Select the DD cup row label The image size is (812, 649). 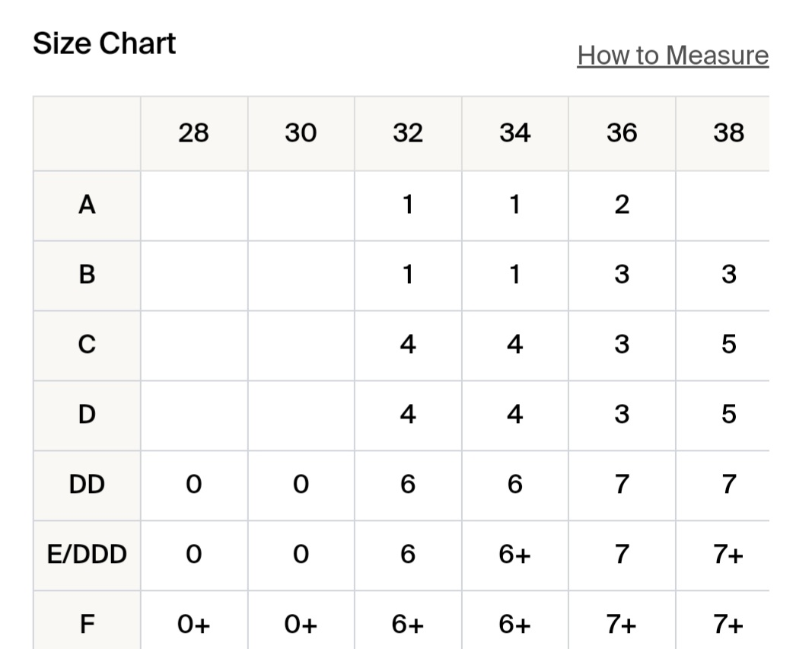click(88, 485)
